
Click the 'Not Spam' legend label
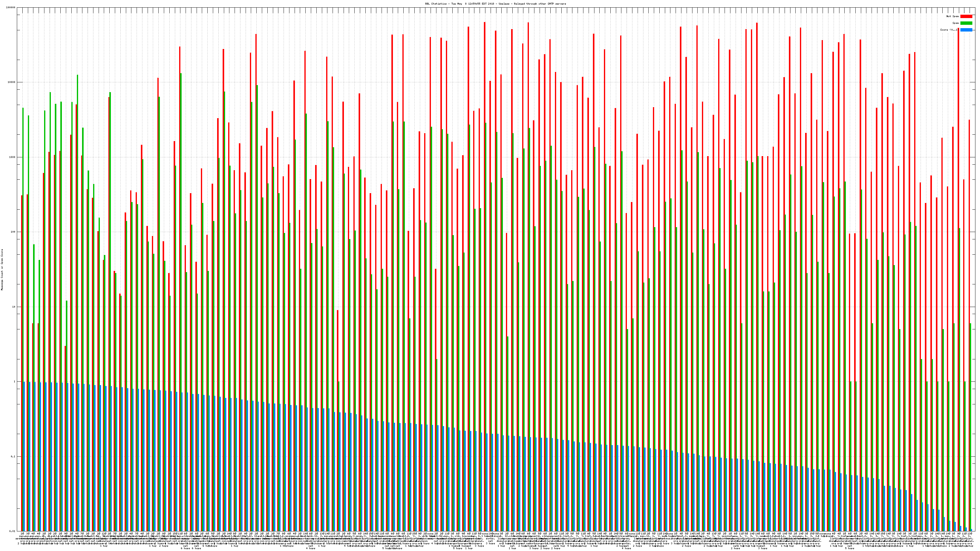click(953, 16)
